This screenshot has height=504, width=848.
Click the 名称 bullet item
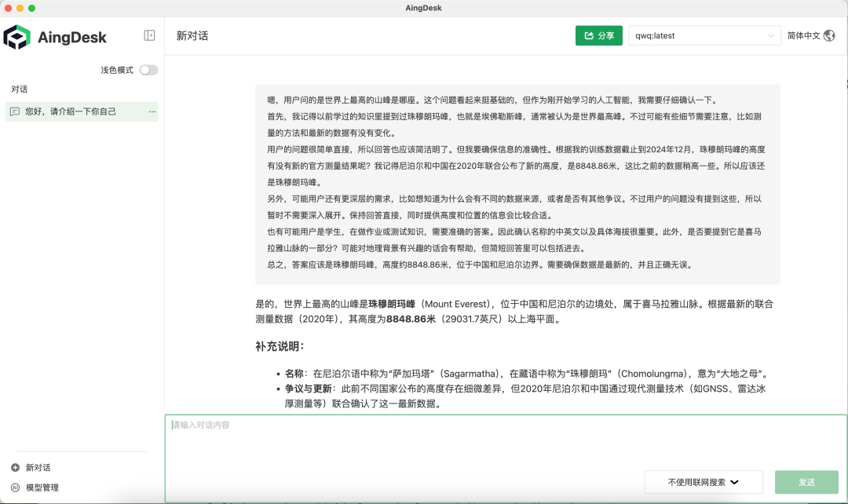pos(524,374)
